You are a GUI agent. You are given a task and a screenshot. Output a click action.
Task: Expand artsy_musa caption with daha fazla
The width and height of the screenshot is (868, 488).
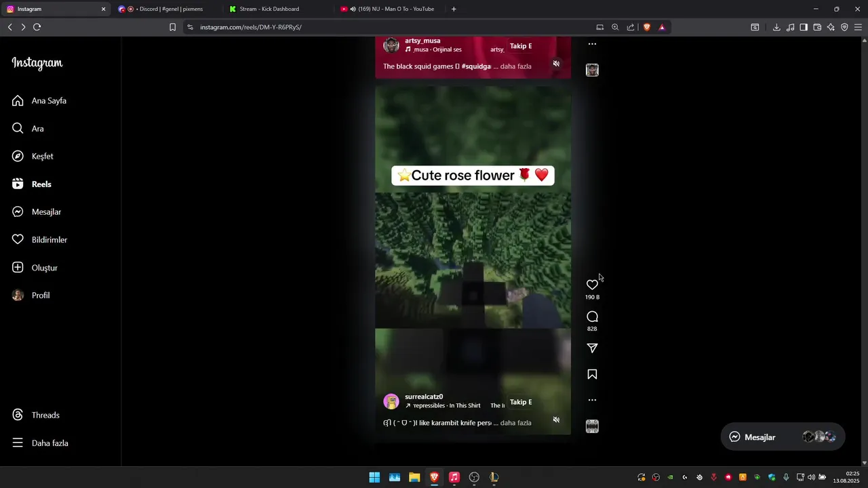pos(515,66)
